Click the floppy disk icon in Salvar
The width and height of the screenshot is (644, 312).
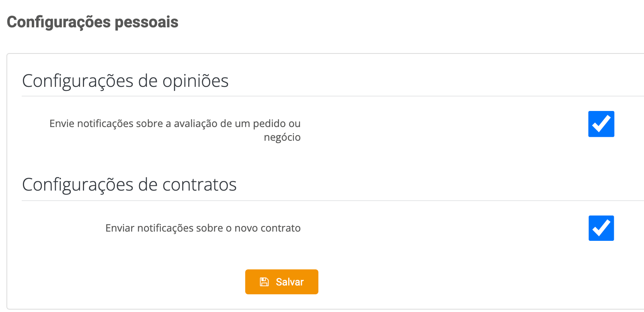click(264, 282)
